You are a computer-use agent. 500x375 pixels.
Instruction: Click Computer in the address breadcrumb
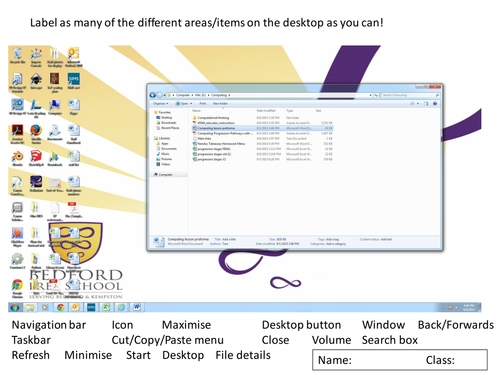tap(183, 95)
